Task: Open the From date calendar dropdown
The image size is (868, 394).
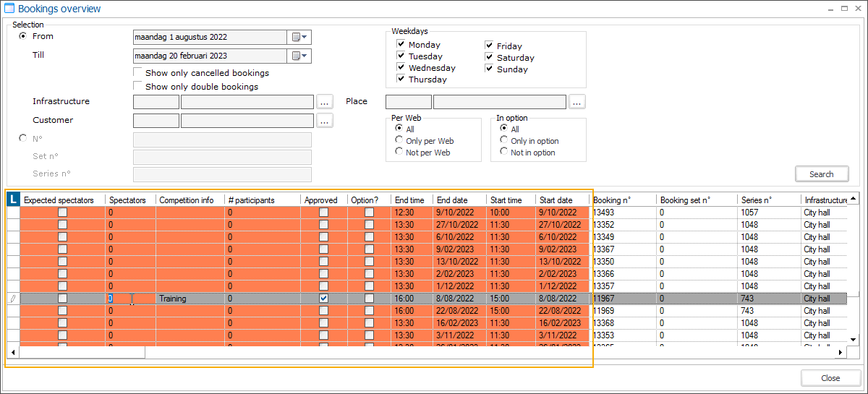Action: click(299, 37)
